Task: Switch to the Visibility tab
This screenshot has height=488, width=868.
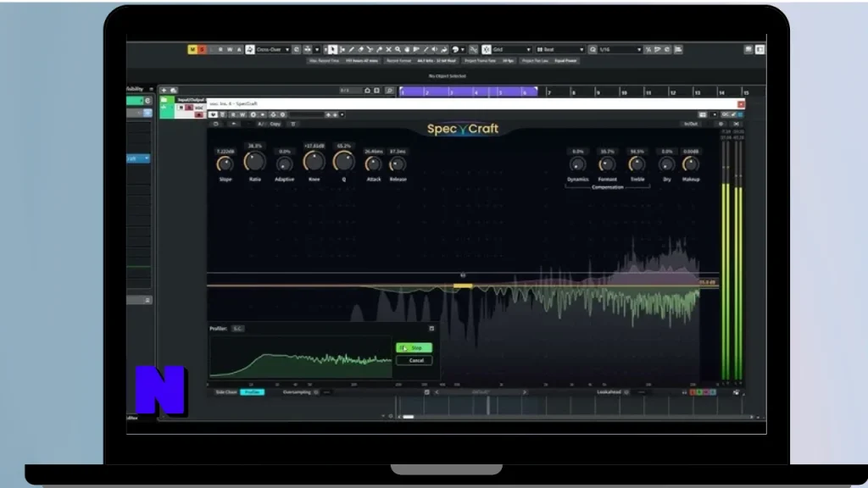Action: coord(135,88)
